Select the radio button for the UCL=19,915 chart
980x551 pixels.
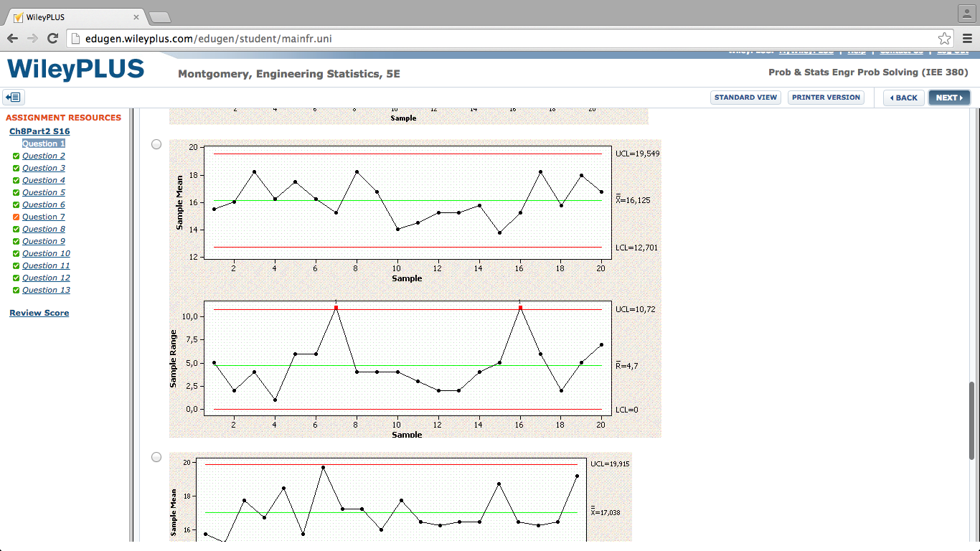click(x=156, y=457)
